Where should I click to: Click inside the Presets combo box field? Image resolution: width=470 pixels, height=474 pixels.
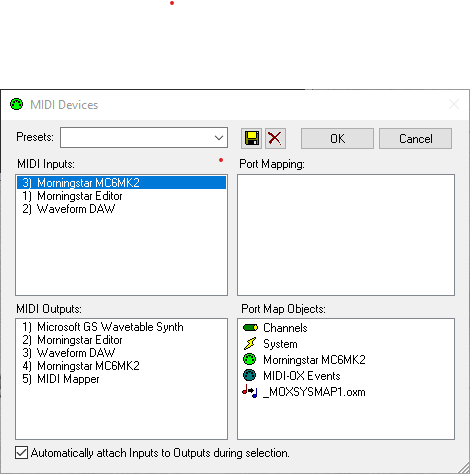click(144, 138)
